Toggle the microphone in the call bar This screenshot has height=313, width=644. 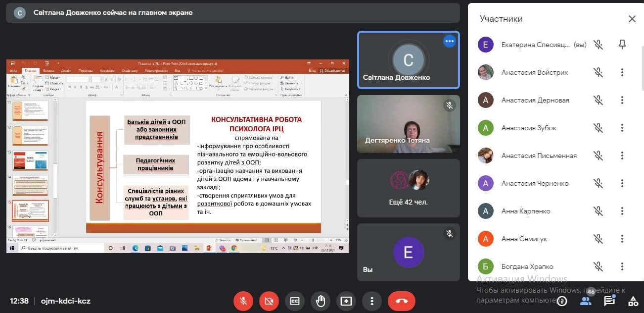pyautogui.click(x=243, y=301)
